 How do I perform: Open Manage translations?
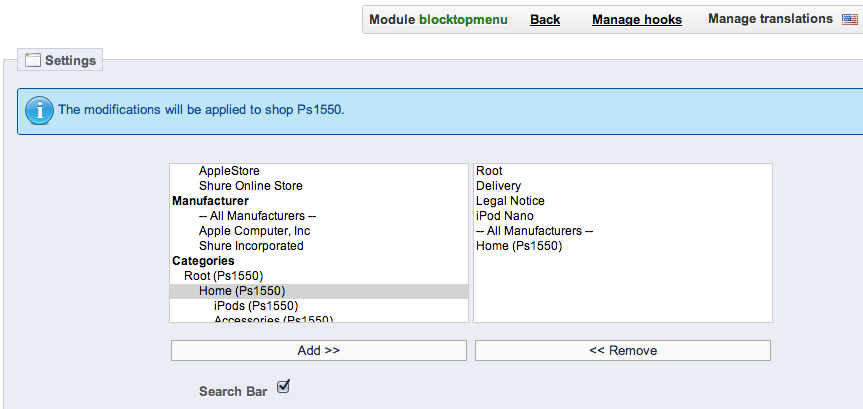(x=769, y=19)
